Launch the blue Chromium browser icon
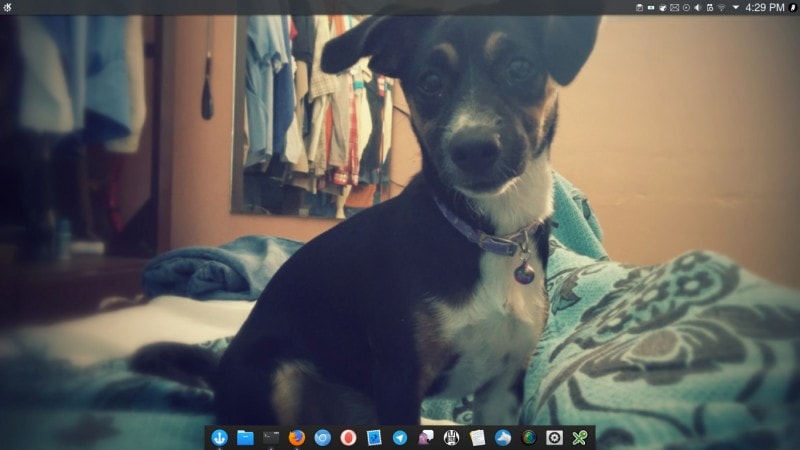Viewport: 800px width, 450px height. coord(322,437)
